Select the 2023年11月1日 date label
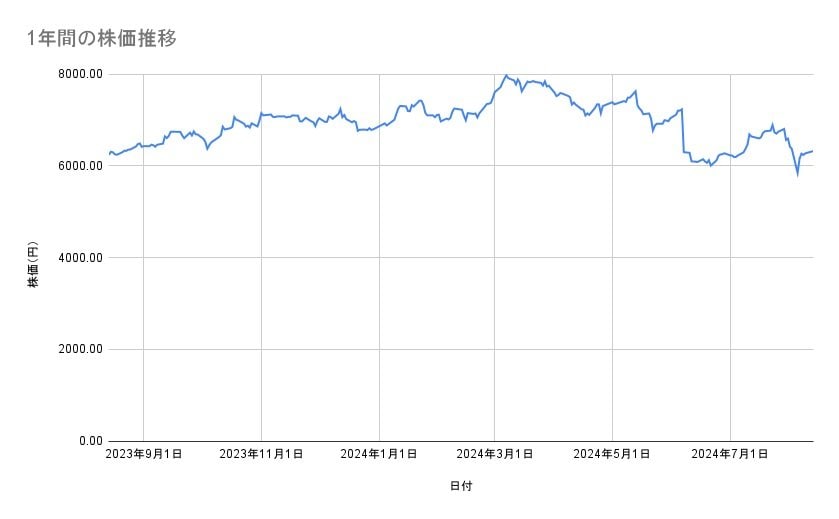839x519 pixels. pyautogui.click(x=261, y=454)
